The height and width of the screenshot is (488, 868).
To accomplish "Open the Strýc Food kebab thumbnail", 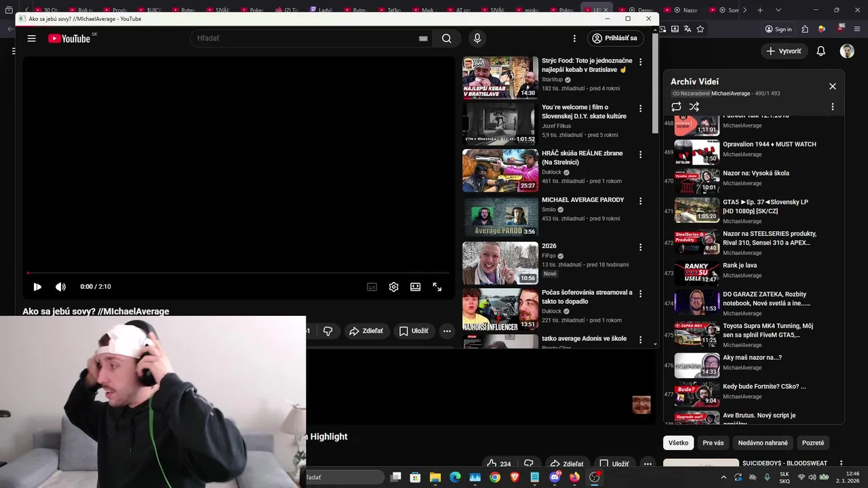I will 500,78.
